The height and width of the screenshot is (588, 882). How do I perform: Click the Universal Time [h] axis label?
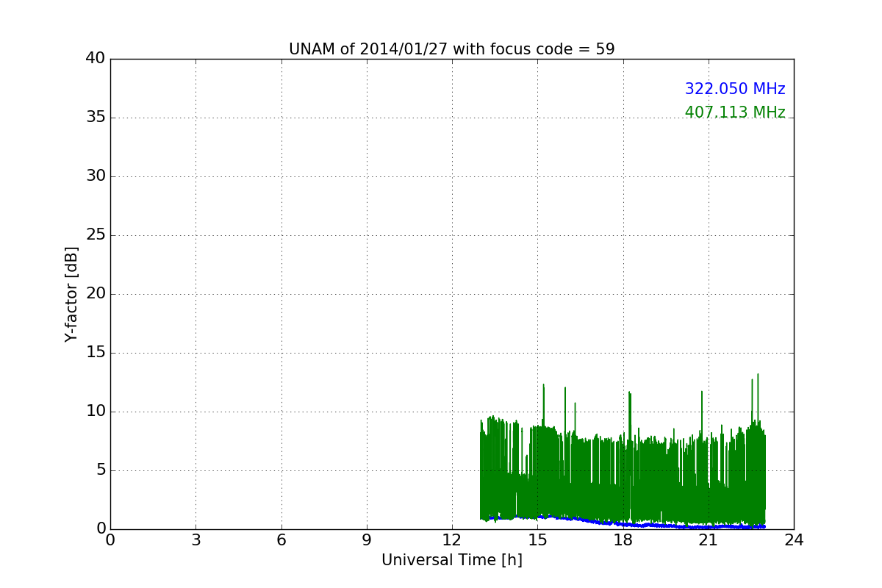pos(451,560)
